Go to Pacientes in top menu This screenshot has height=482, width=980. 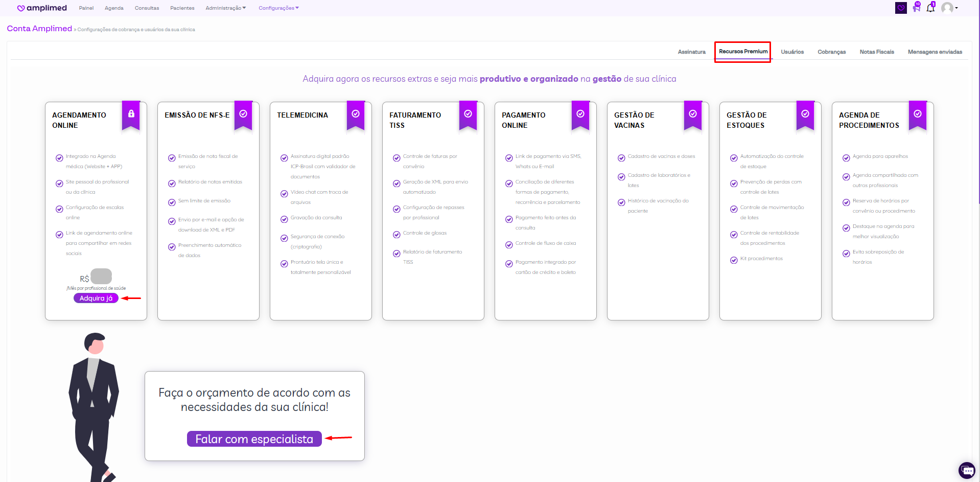[182, 8]
